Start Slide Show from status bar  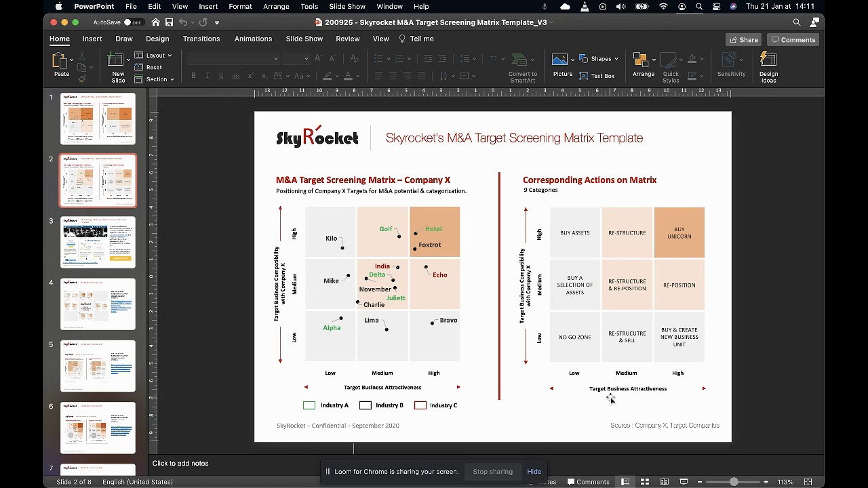684,482
